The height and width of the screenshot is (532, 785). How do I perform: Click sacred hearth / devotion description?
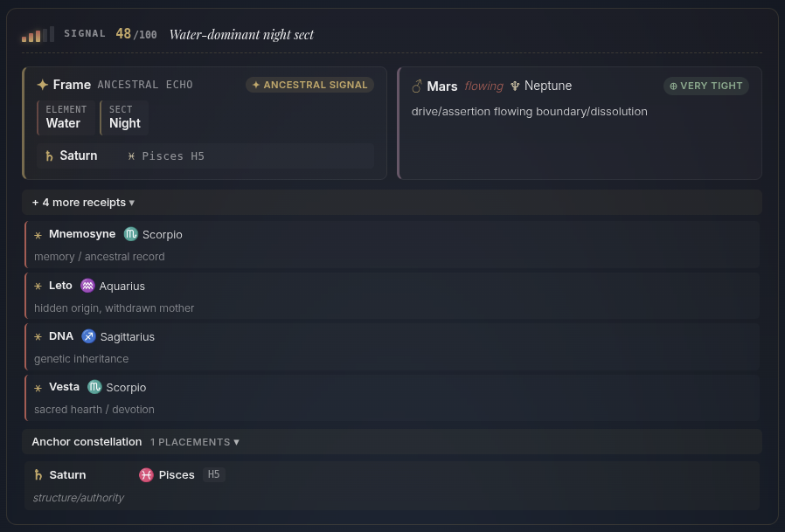(x=94, y=410)
